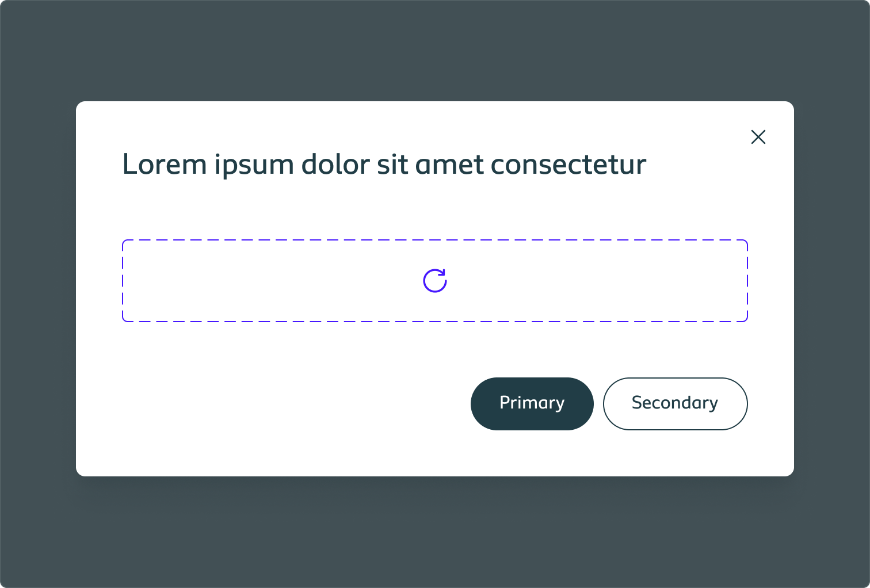Viewport: 870px width, 588px height.
Task: Click the dialog title 'Lorem ipsum dolor sit amet consectetur'
Action: pyautogui.click(x=384, y=164)
